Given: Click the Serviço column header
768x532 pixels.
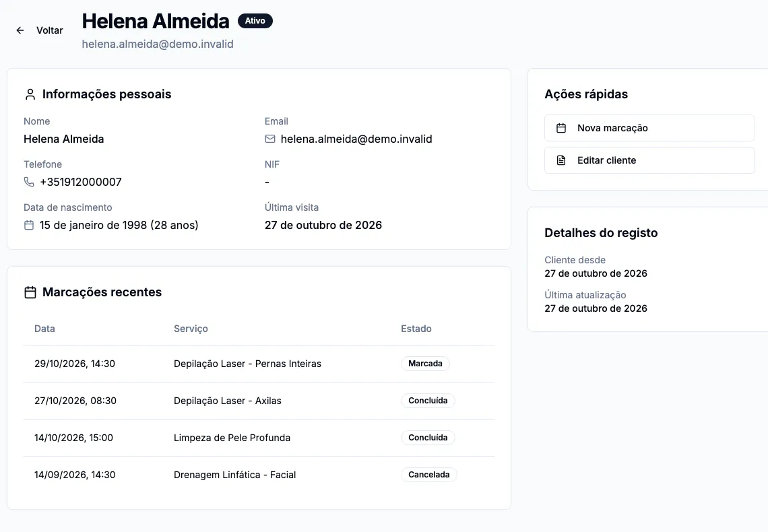Looking at the screenshot, I should [x=191, y=329].
